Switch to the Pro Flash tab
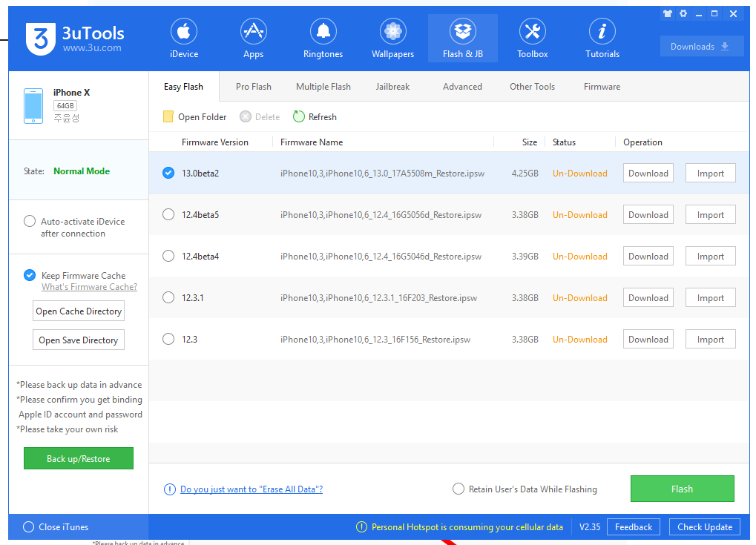 (254, 87)
